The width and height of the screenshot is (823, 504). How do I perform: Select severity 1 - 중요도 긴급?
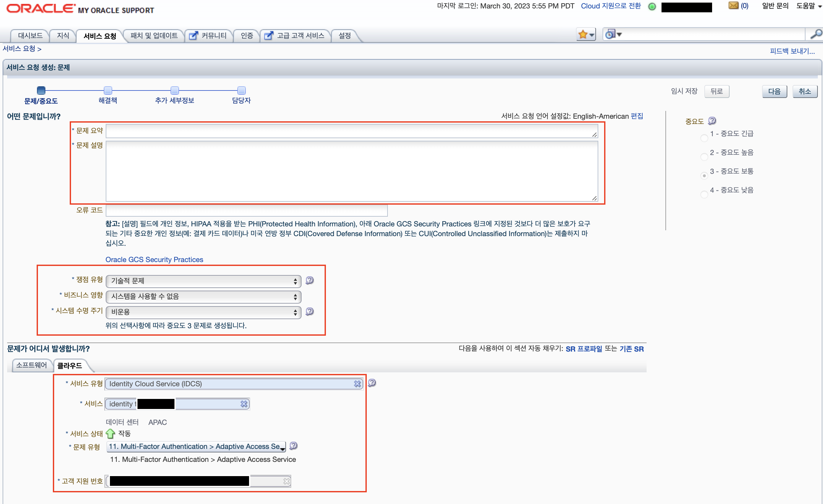tap(704, 138)
